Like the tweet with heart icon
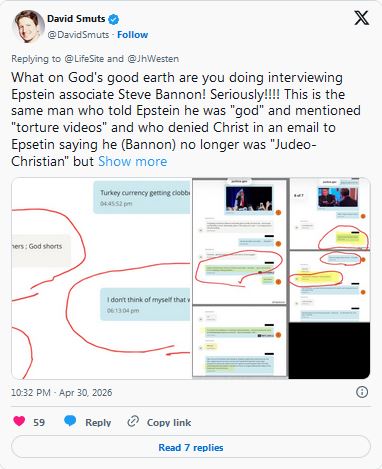The width and height of the screenshot is (382, 469). click(19, 421)
